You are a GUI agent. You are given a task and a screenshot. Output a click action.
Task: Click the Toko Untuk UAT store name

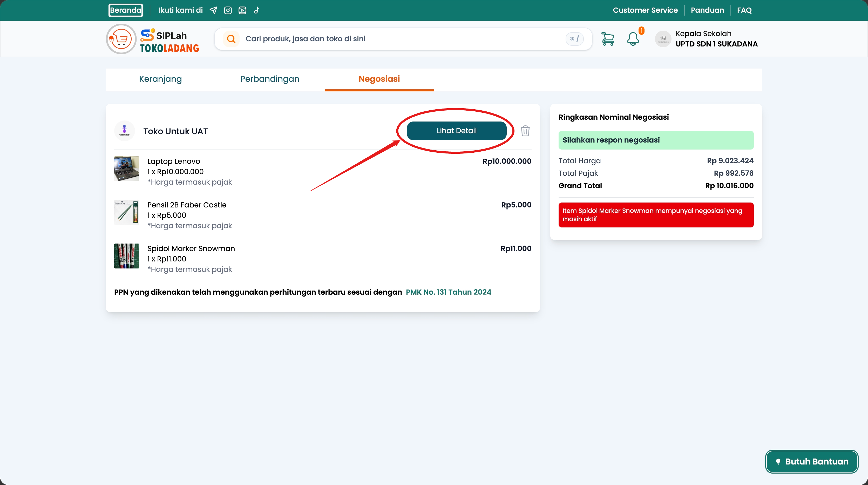pyautogui.click(x=175, y=131)
